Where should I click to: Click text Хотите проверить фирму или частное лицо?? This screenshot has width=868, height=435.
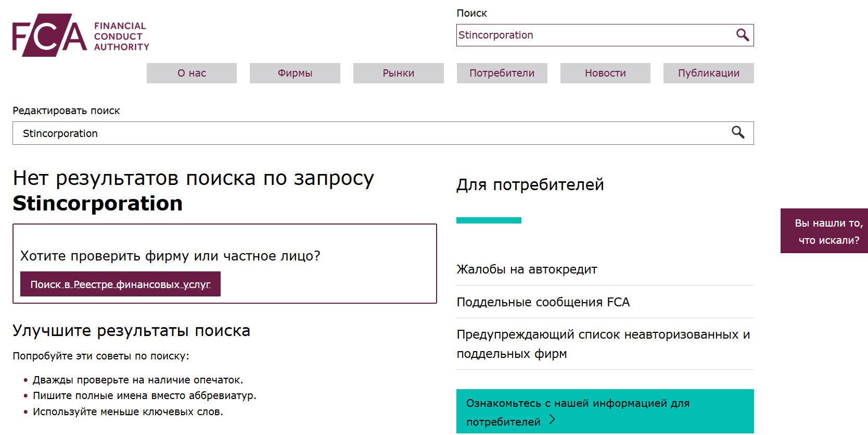[170, 256]
